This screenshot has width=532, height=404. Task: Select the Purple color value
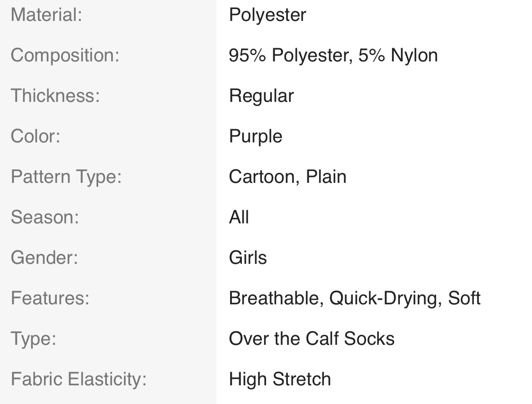[x=256, y=136]
